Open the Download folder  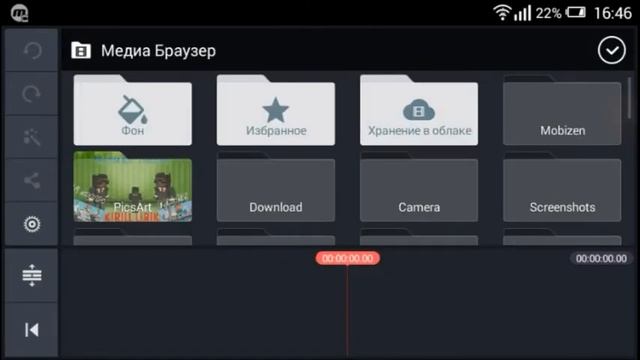tap(276, 187)
